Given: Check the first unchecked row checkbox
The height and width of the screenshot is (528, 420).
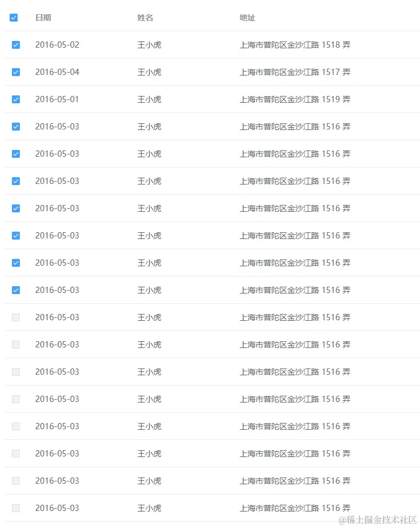Looking at the screenshot, I should coord(16,317).
